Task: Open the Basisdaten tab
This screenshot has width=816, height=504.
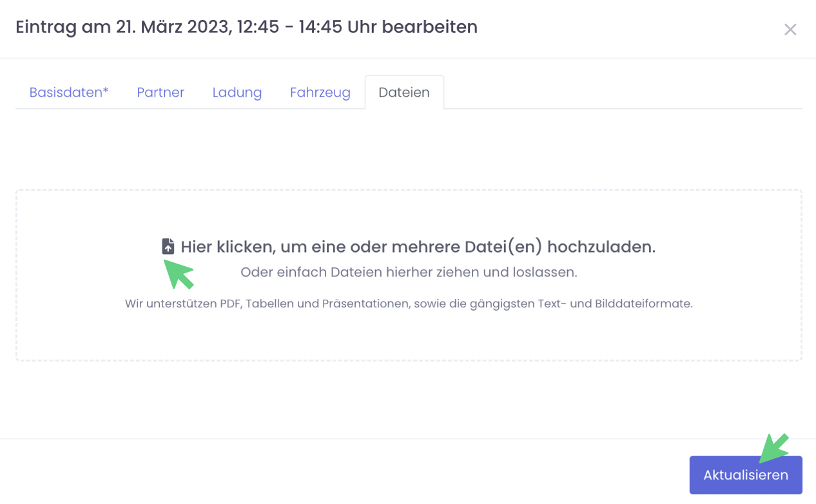Action: tap(68, 92)
